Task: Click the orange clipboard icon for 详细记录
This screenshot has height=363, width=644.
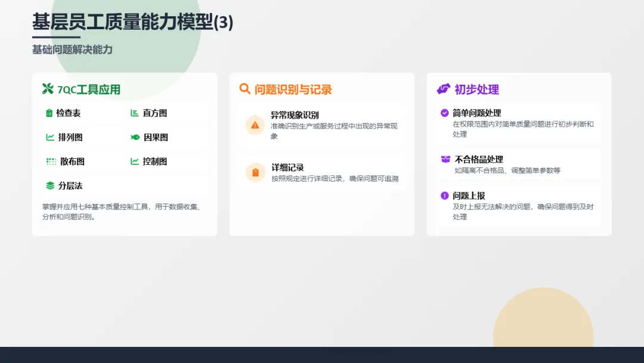Action: click(255, 173)
